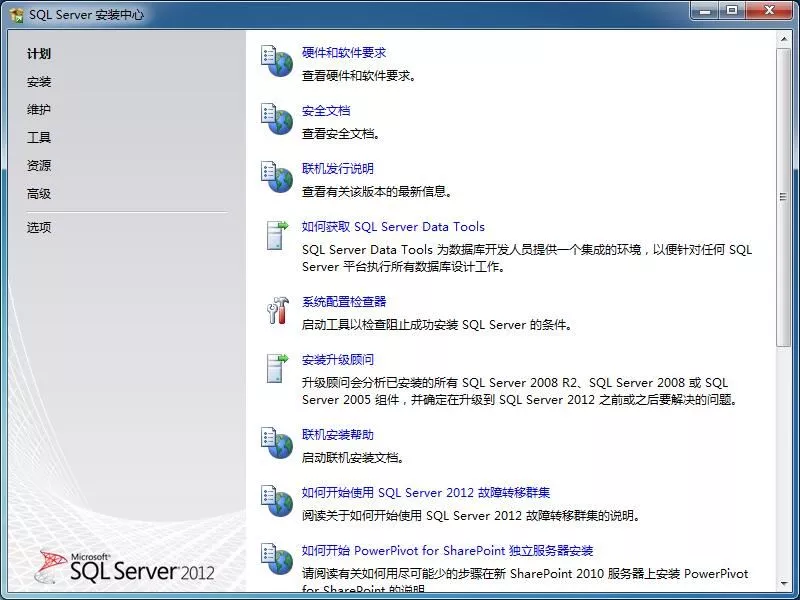Screen dimensions: 800x600
Task: Switch to the 高级 page
Action: click(x=39, y=193)
